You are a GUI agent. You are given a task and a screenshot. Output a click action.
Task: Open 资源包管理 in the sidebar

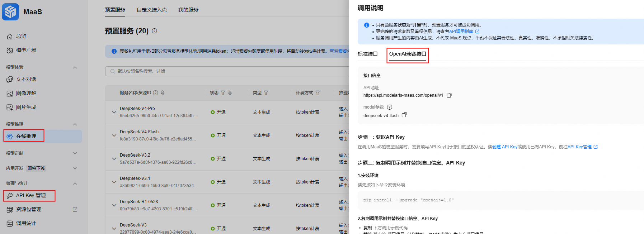(x=29, y=209)
